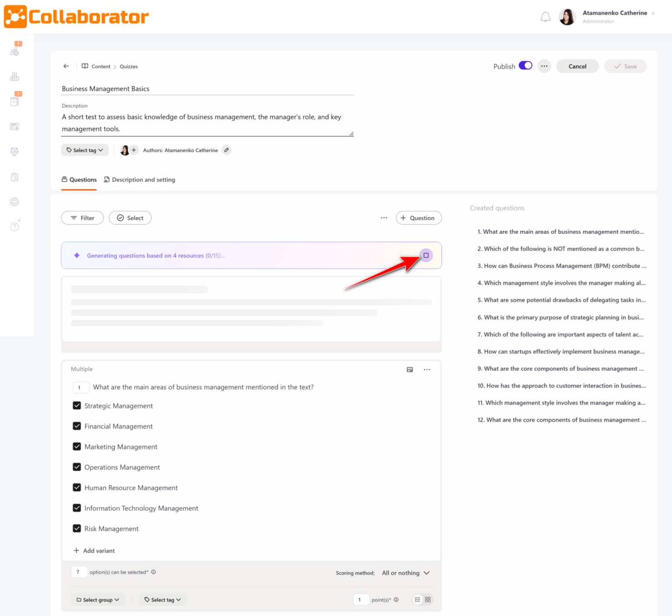This screenshot has height=616, width=672.
Task: Click the Cancel button
Action: tap(577, 66)
